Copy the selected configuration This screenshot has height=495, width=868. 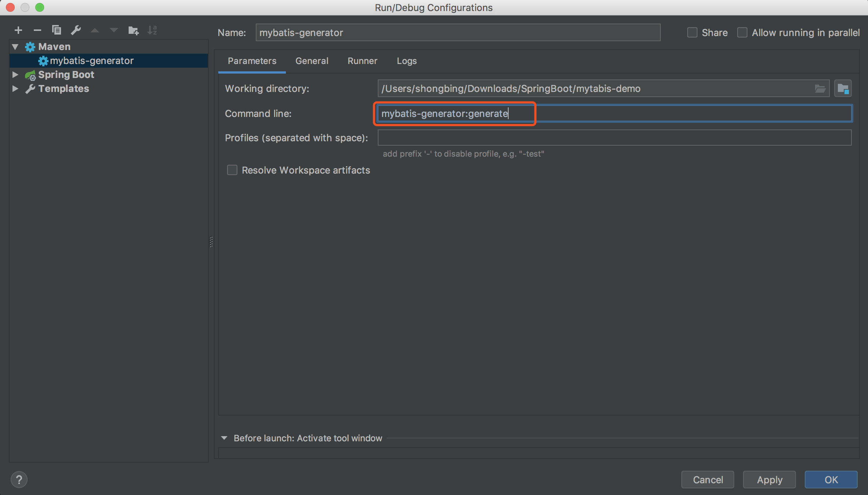(x=57, y=30)
